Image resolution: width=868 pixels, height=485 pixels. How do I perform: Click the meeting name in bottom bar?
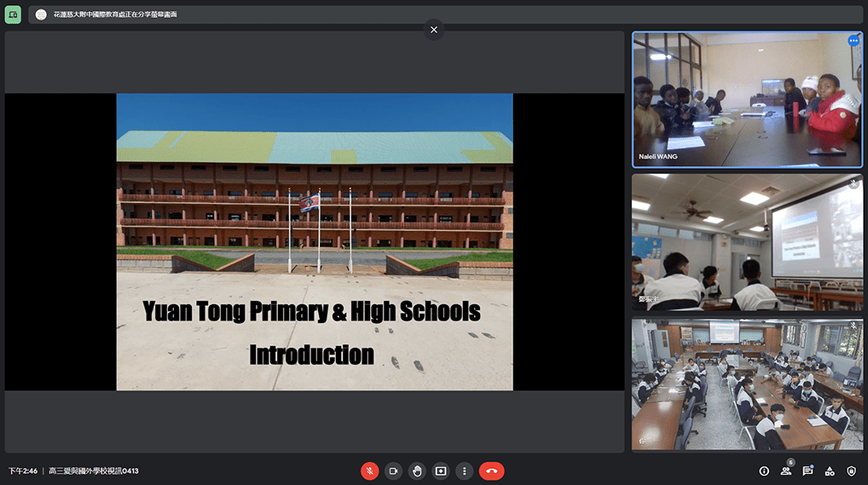[94, 471]
